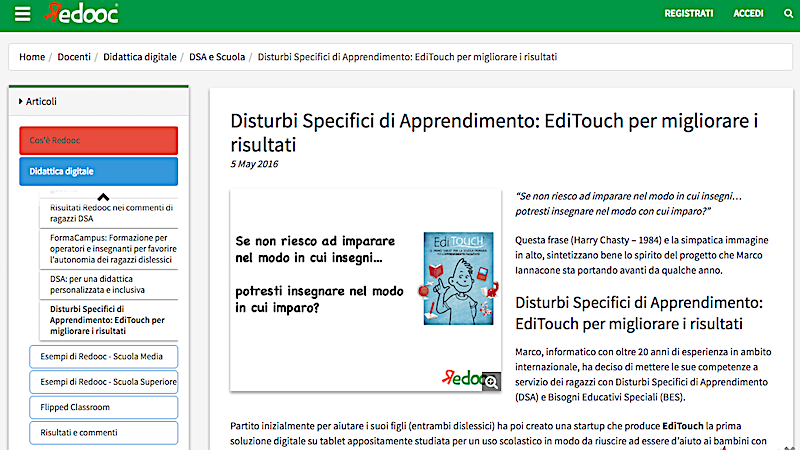Click the italic Harry Chasty quote
Image resolution: width=800 pixels, height=450 pixels.
pos(628,204)
